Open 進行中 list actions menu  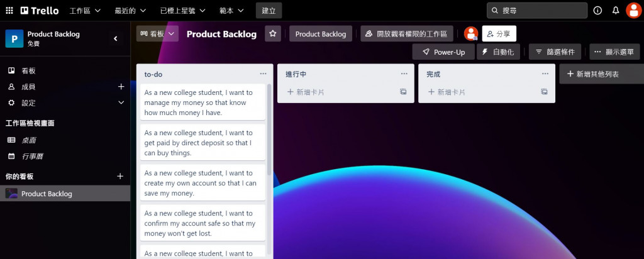point(404,74)
